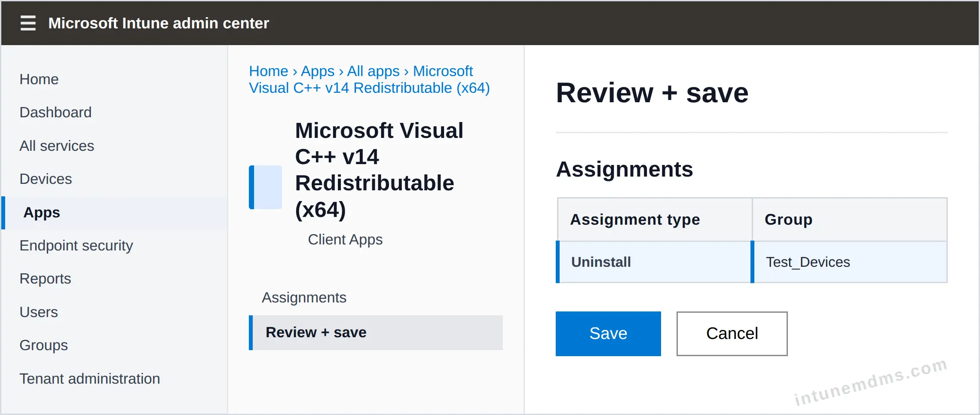Follow the All apps breadcrumb
This screenshot has width=980, height=415.
374,71
